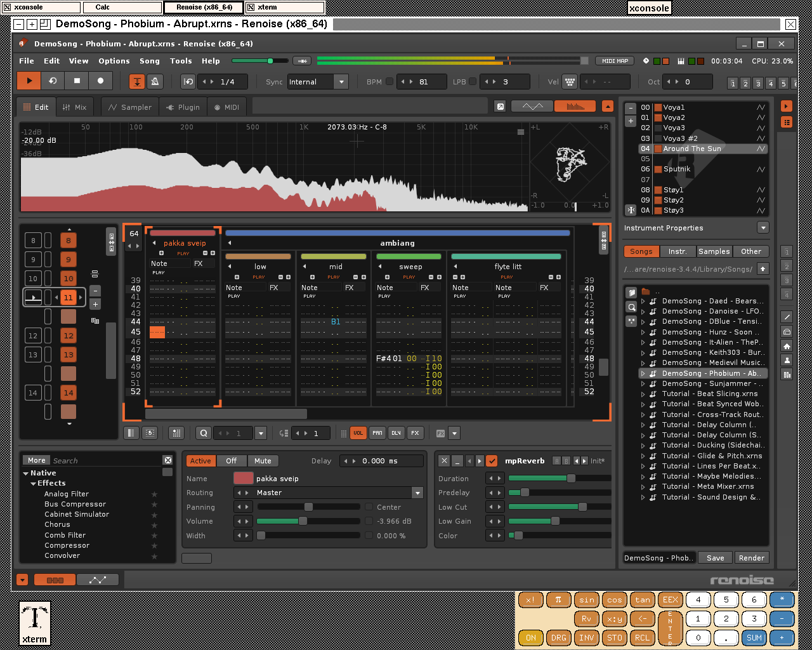Remove instrument slot with the minus button

631,108
